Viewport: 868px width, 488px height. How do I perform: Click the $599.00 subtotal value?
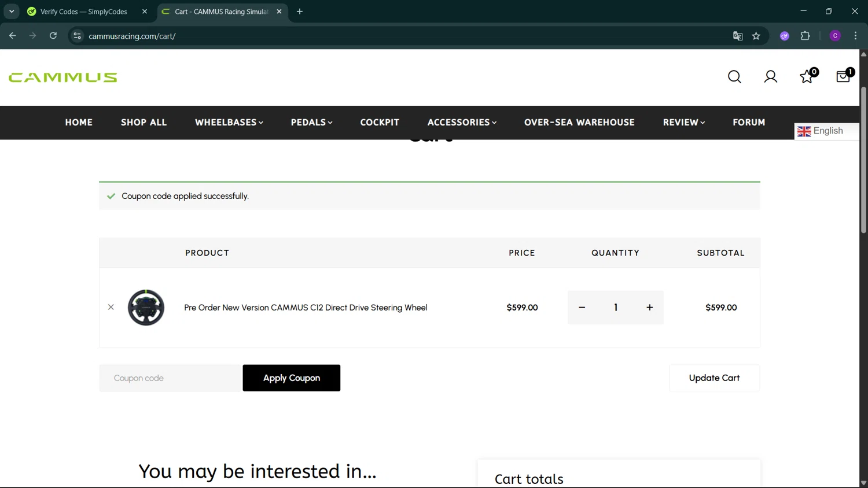click(721, 308)
